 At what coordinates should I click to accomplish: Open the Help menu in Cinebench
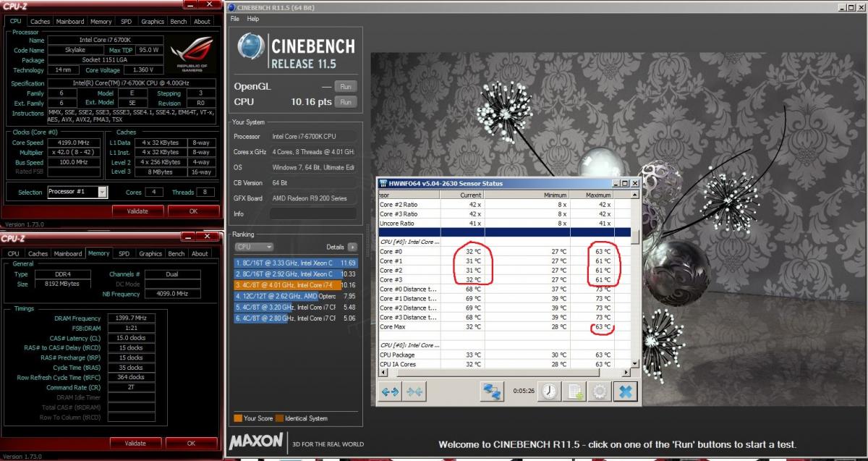[x=252, y=19]
